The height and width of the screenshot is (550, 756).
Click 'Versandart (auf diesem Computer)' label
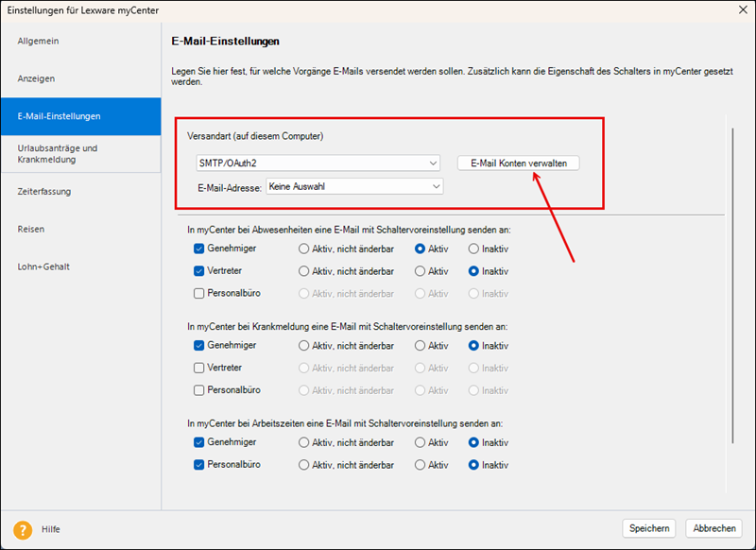tap(255, 136)
